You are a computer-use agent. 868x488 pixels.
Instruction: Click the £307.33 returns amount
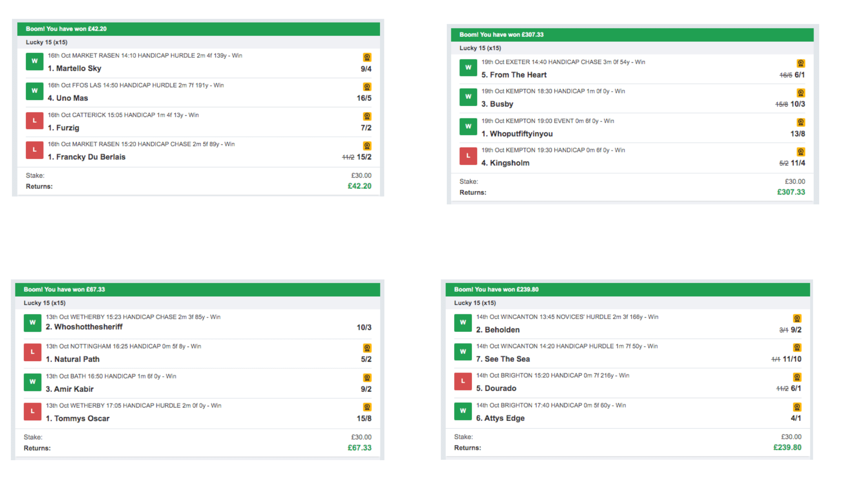tap(791, 192)
